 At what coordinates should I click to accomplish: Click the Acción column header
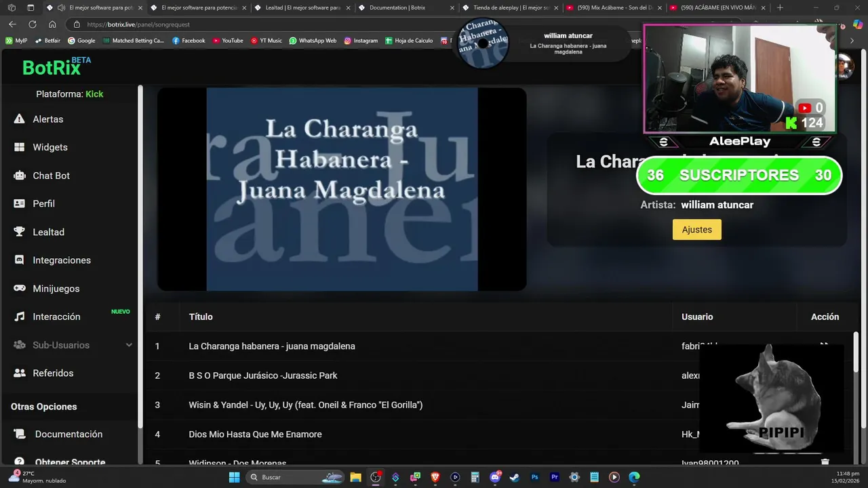[825, 317]
